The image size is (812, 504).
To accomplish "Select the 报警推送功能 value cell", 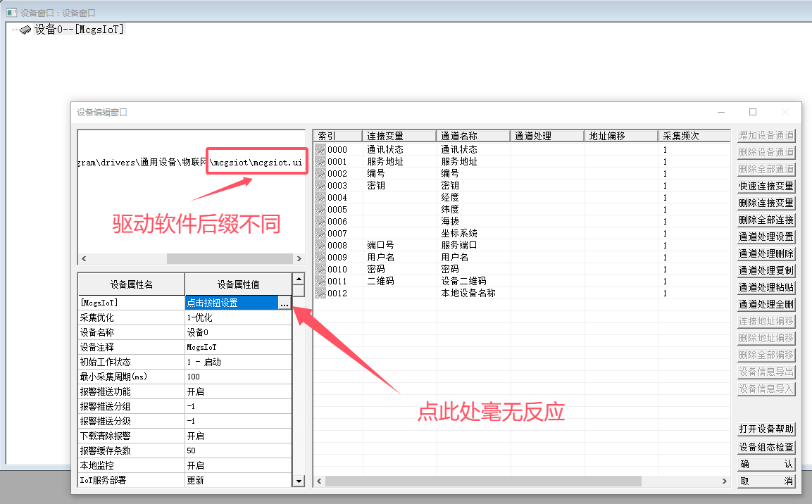I will (x=237, y=392).
